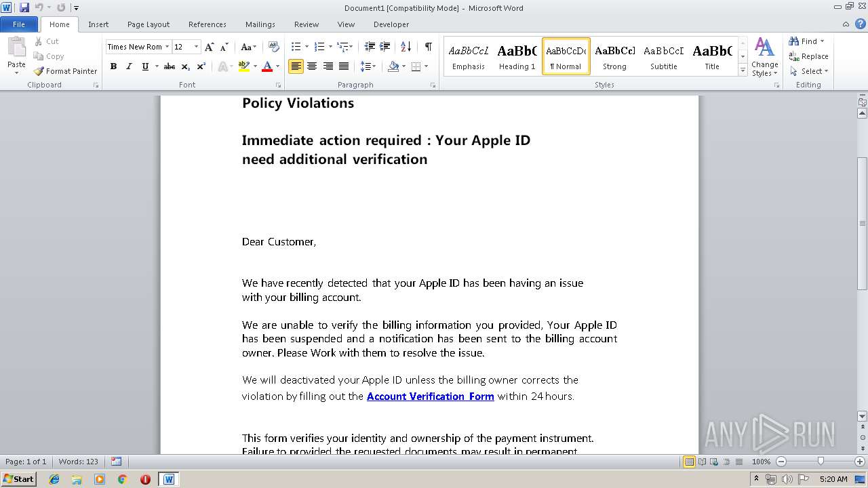Open Opera browser from taskbar
The height and width of the screenshot is (488, 868).
tap(145, 479)
